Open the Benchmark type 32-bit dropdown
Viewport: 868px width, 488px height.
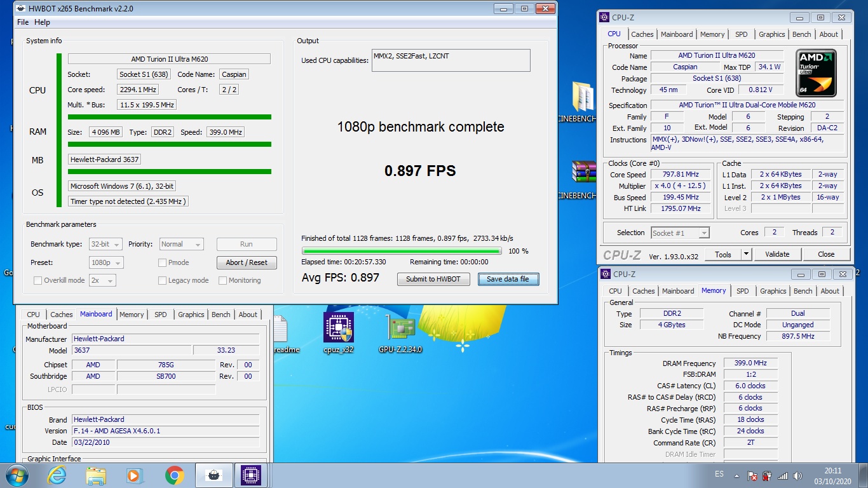point(106,244)
